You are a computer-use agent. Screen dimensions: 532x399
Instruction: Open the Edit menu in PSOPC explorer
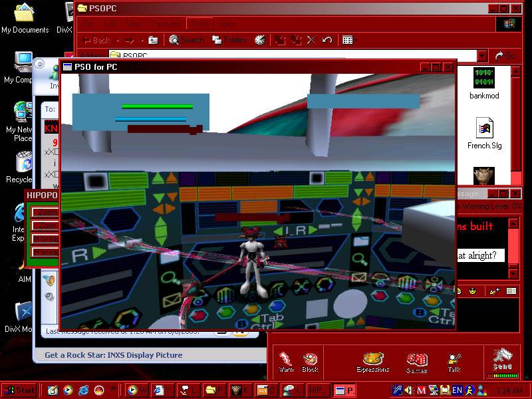tap(109, 24)
